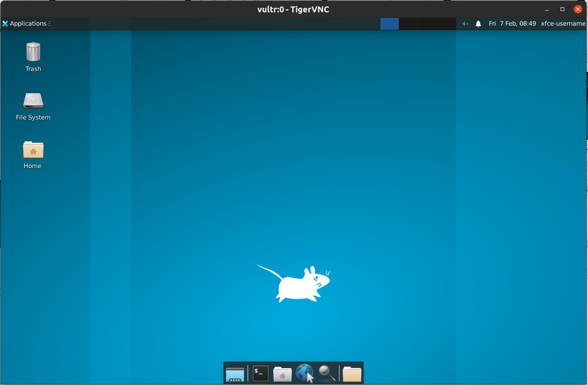
Task: Open the notifications bell
Action: coord(478,24)
